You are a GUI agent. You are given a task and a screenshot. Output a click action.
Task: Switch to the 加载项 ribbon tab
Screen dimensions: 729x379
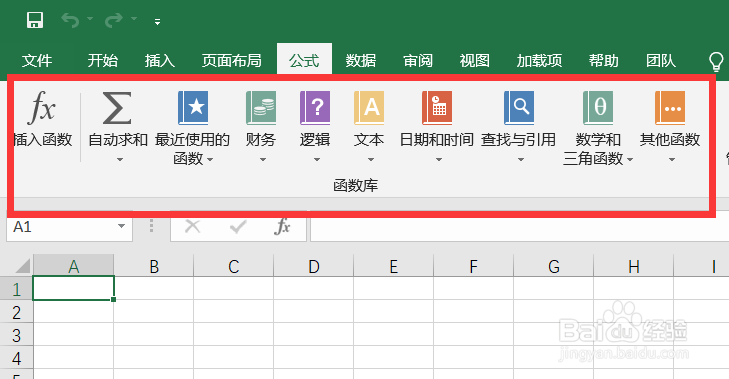click(x=539, y=60)
